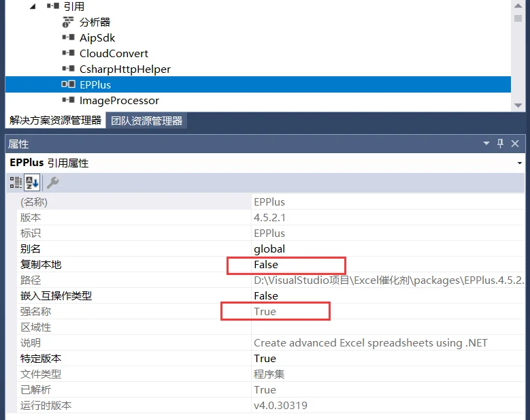Open the EPPlus 引用属性 object dropdown
Image resolution: width=530 pixels, height=420 pixels.
[520, 163]
